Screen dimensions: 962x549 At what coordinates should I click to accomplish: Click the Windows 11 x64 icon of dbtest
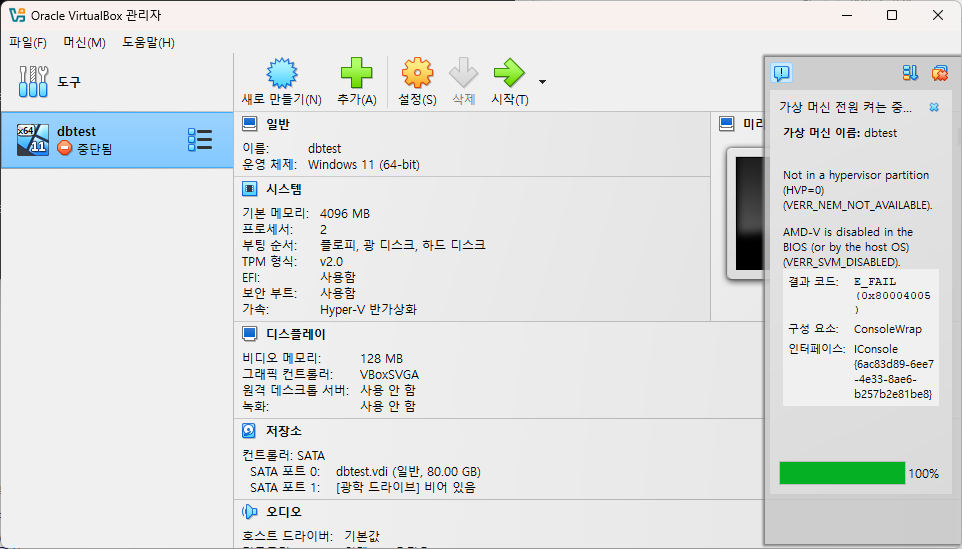(x=33, y=139)
